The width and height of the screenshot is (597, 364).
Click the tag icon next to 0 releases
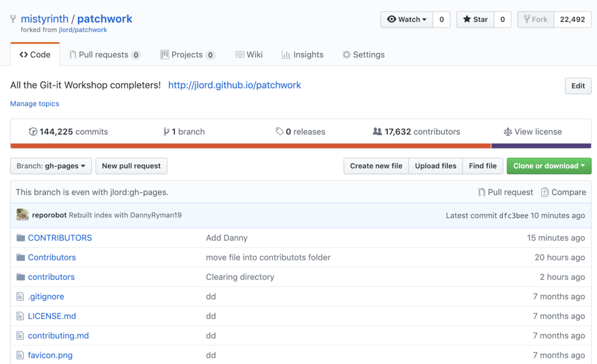point(279,132)
